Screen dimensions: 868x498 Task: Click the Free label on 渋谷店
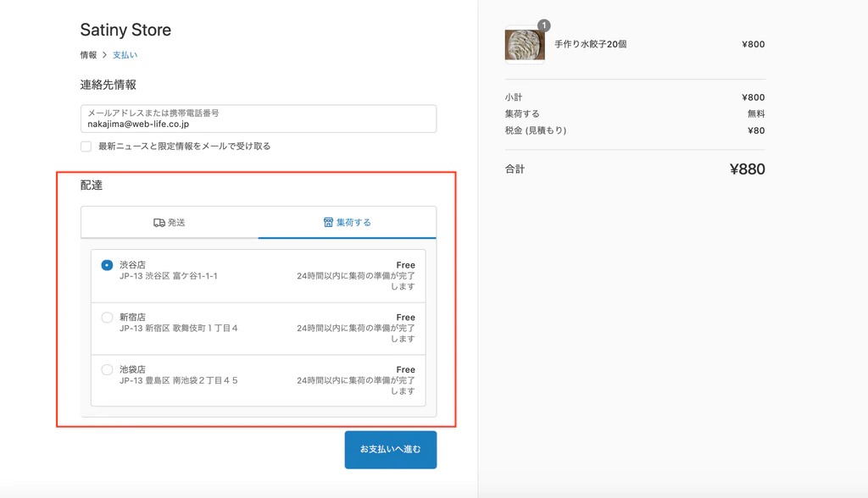tap(405, 264)
